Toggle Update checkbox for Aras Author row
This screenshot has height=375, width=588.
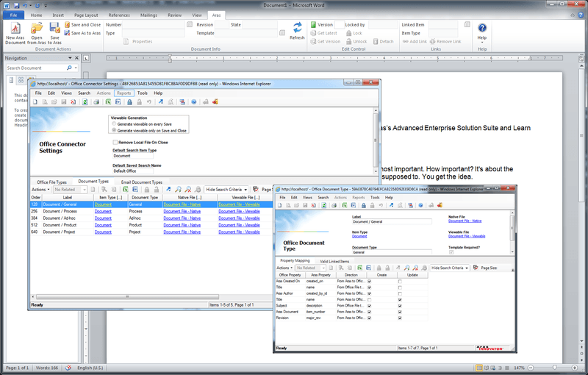click(400, 293)
